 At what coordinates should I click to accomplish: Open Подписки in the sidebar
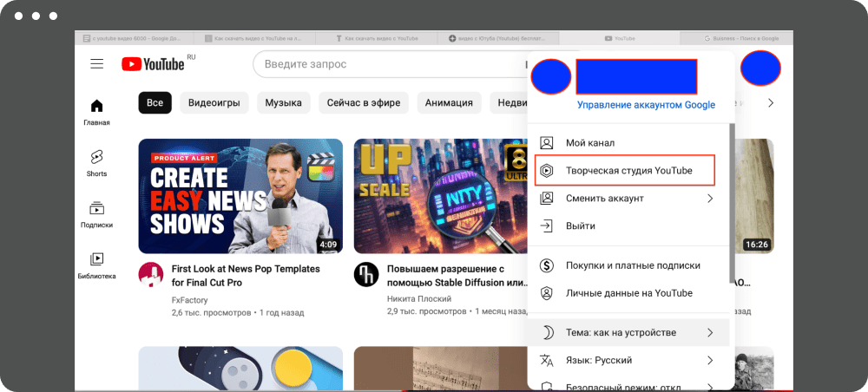pyautogui.click(x=96, y=213)
